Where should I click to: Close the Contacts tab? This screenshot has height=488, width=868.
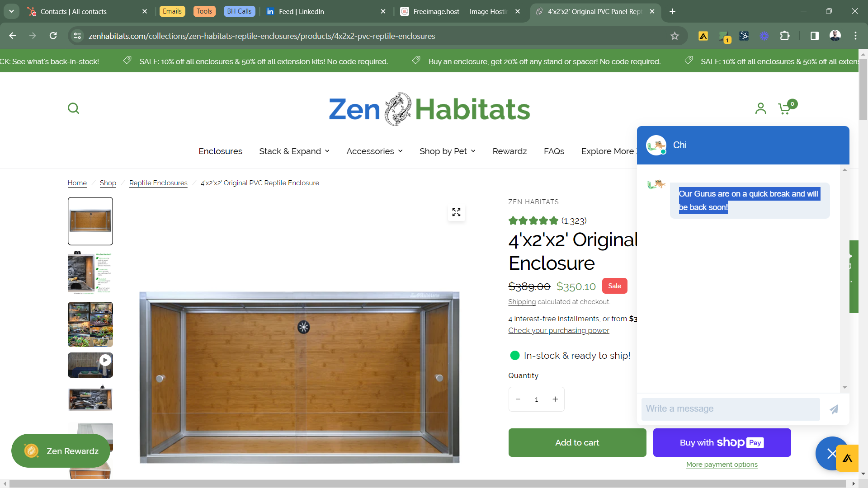[x=145, y=12]
